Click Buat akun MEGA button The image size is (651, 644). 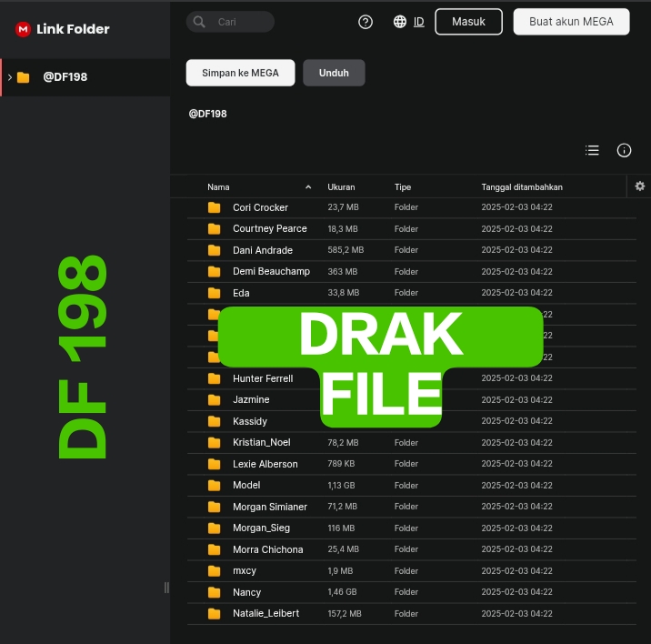571,22
